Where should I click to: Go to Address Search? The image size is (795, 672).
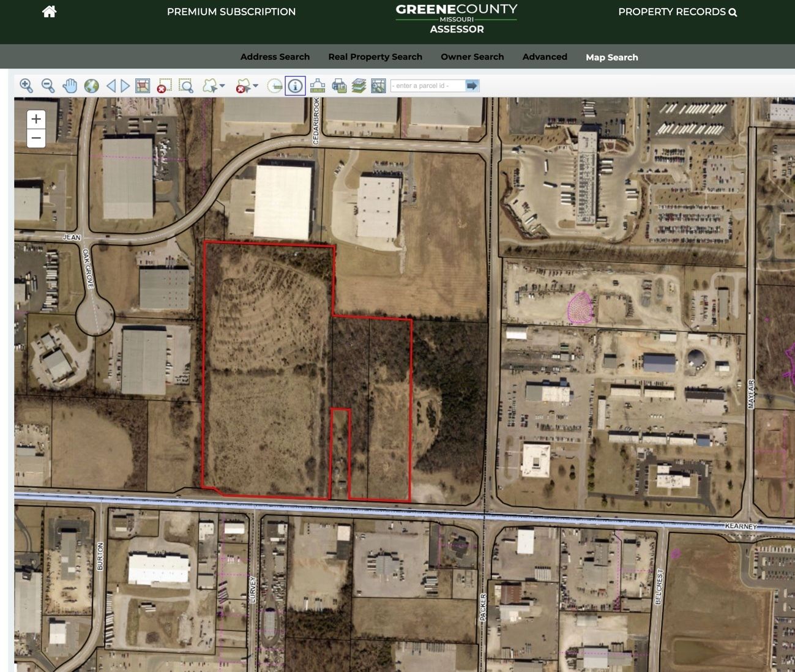click(275, 57)
